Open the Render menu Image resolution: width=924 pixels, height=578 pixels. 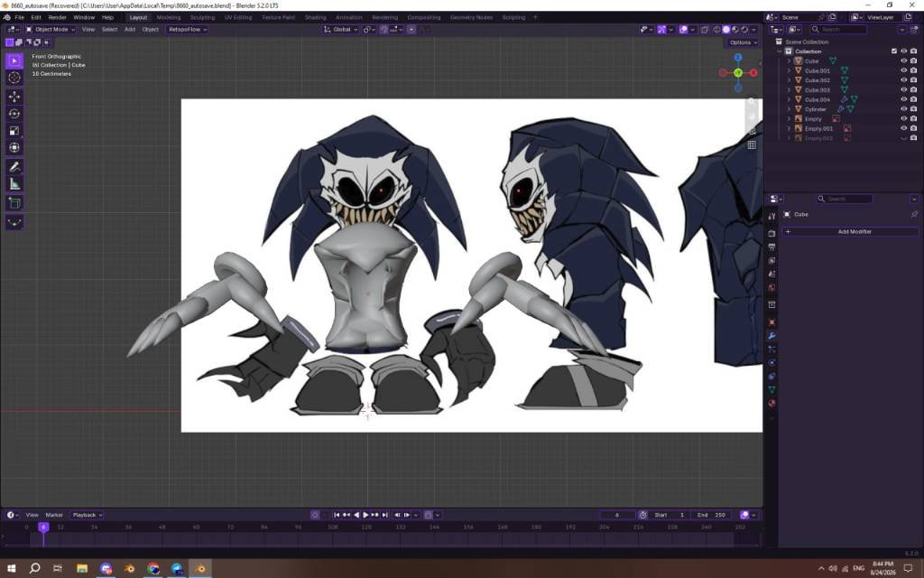57,17
